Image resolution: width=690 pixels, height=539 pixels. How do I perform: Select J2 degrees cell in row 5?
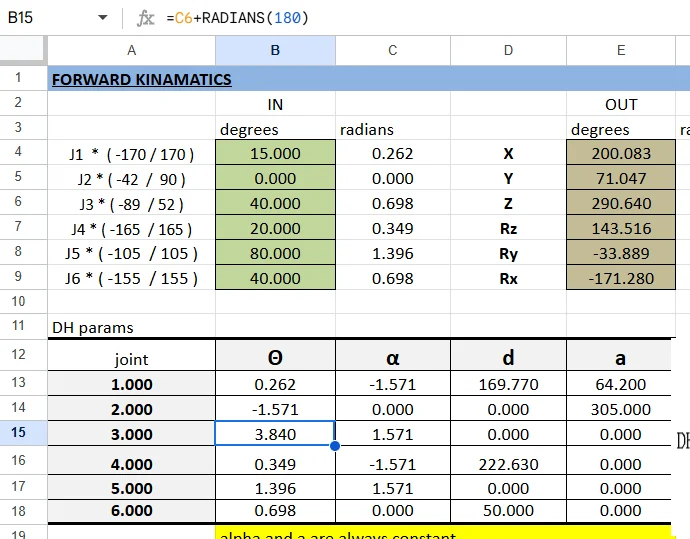275,177
